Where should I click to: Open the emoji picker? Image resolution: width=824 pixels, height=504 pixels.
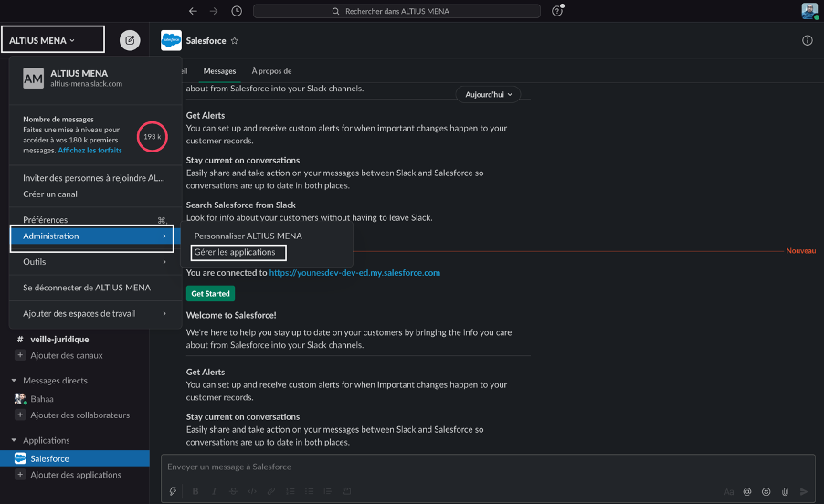[766, 492]
